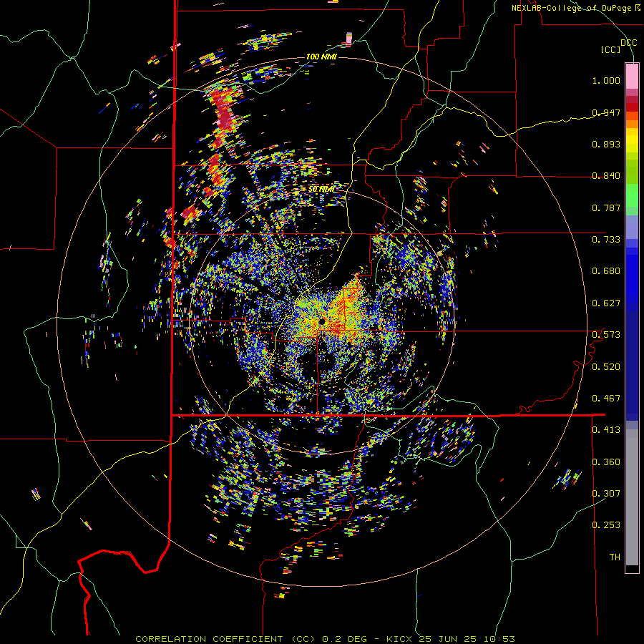This screenshot has height=644, width=644.
Task: Click the 1.000 scale value
Action: tap(606, 80)
